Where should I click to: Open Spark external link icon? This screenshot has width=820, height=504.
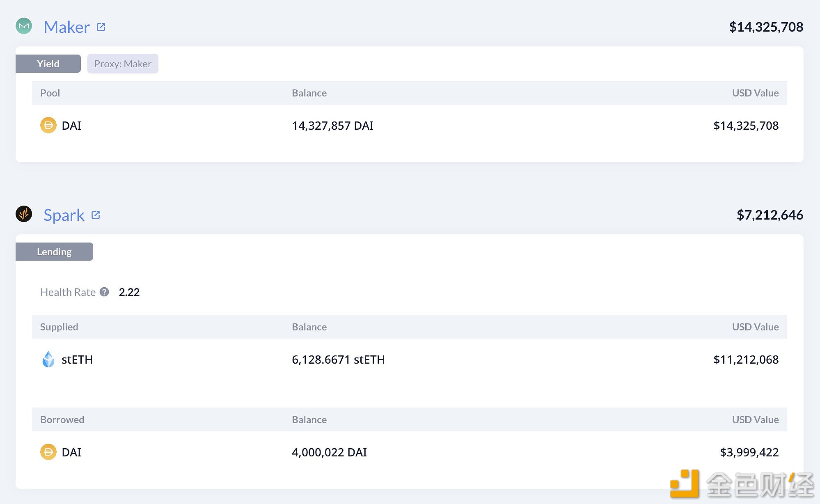click(x=96, y=215)
